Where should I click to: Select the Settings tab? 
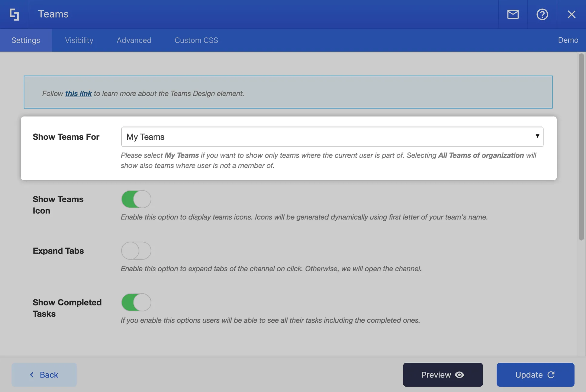[x=26, y=40]
